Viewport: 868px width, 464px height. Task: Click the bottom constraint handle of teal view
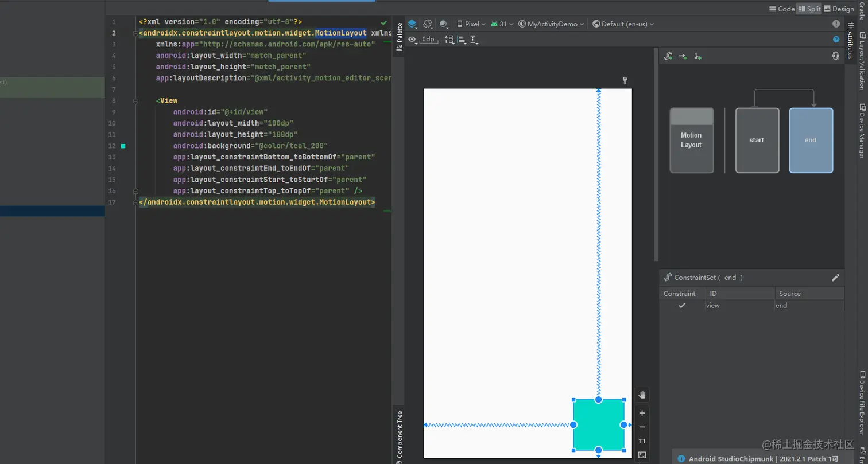[x=599, y=450]
